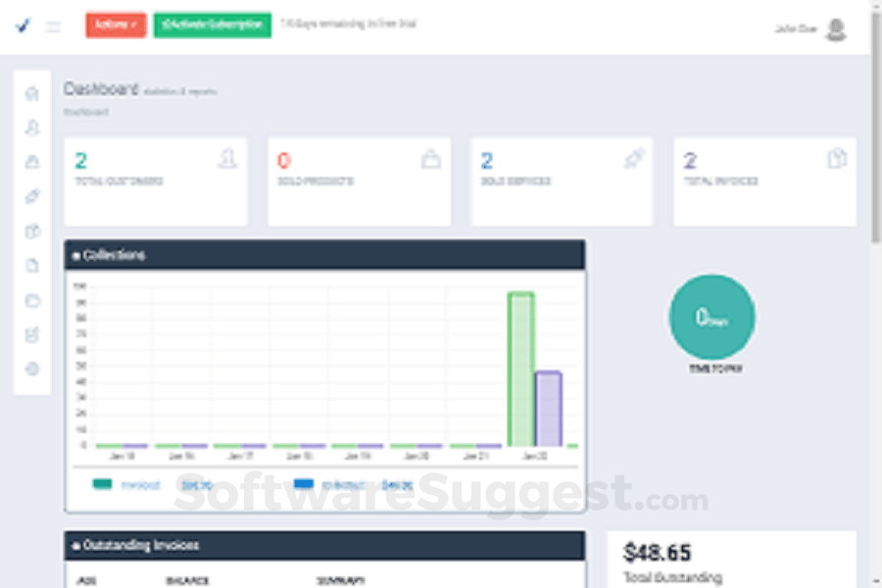This screenshot has height=588, width=882.
Task: Open the Dashboard home icon in the sidebar
Action: coord(32,93)
